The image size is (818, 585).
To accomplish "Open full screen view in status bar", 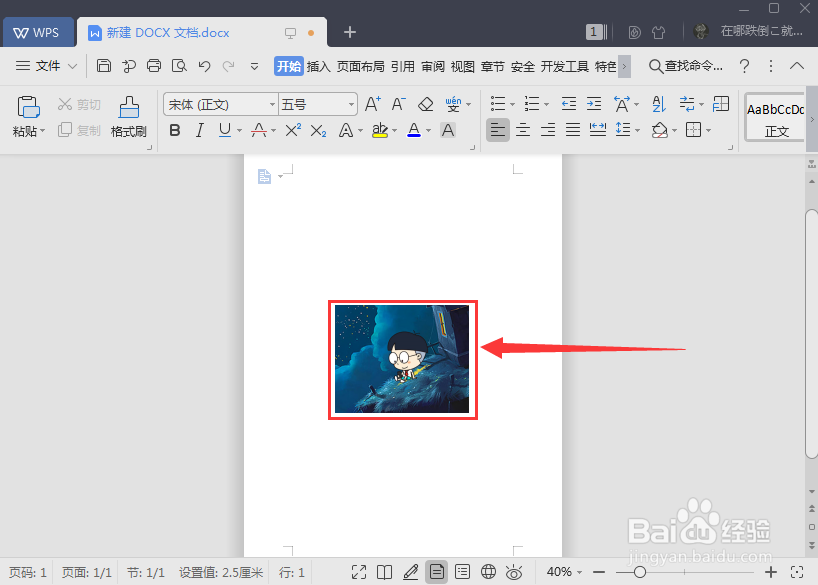I will click(359, 572).
